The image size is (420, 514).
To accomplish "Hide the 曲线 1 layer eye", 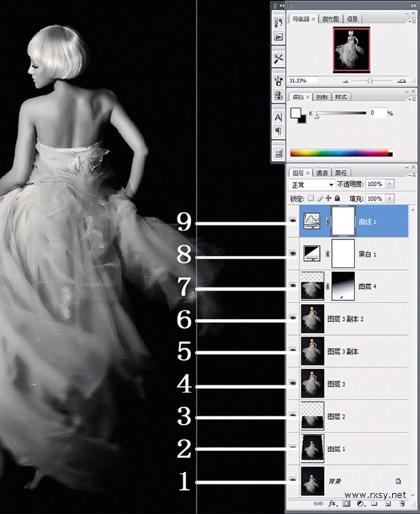I will point(293,221).
